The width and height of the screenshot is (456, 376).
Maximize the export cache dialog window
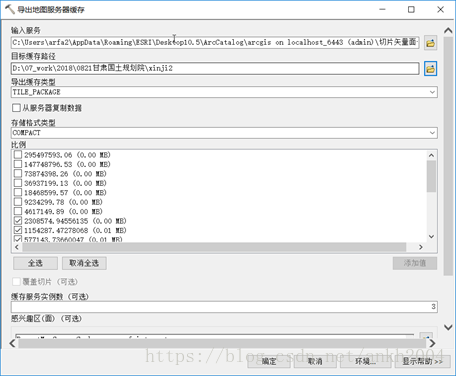point(411,9)
